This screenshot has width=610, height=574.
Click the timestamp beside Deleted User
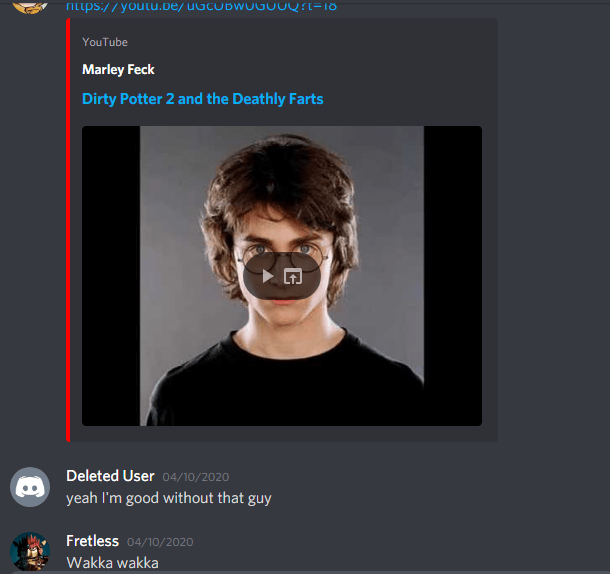point(196,477)
